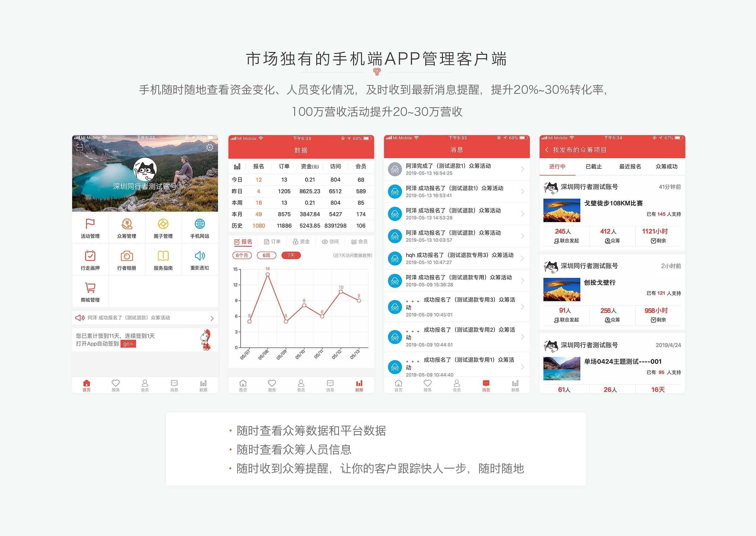Open 手机网站 globe icon
Image resolution: width=756 pixels, height=536 pixels.
(200, 224)
